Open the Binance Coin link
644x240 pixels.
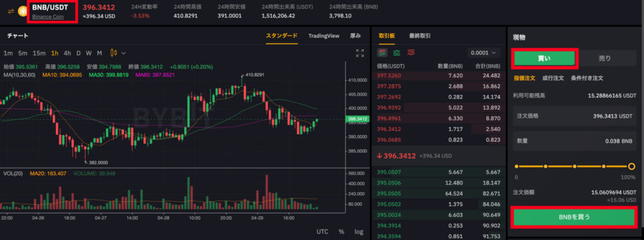48,17
